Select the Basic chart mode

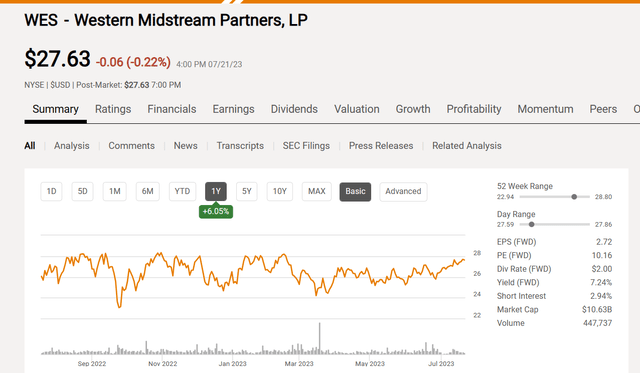click(x=355, y=191)
